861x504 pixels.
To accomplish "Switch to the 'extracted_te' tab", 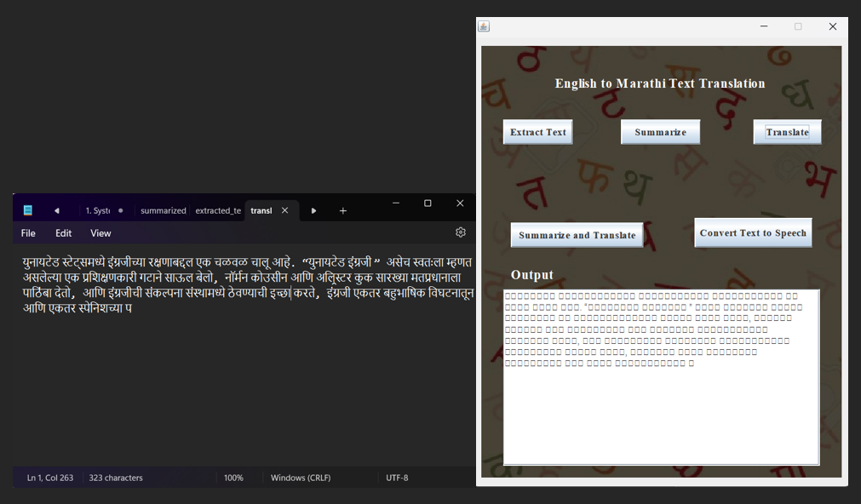I will [218, 210].
